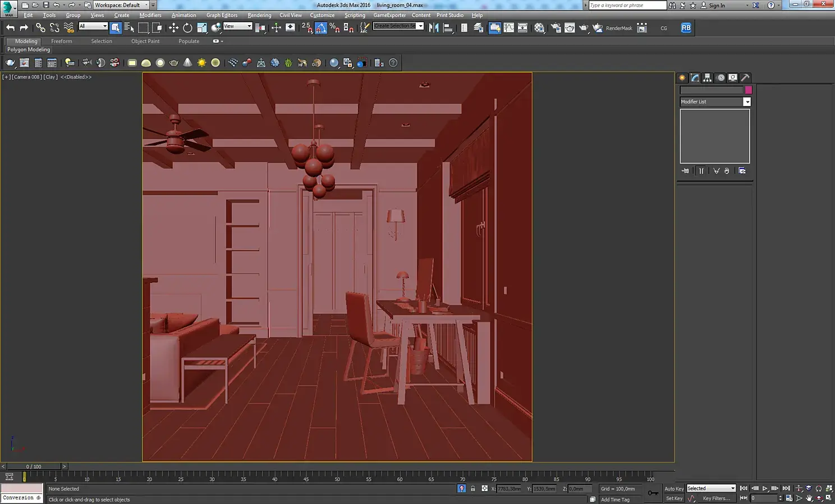Expand the selection filter 'All' dropdown
Image resolution: width=835 pixels, height=504 pixels.
tap(93, 26)
